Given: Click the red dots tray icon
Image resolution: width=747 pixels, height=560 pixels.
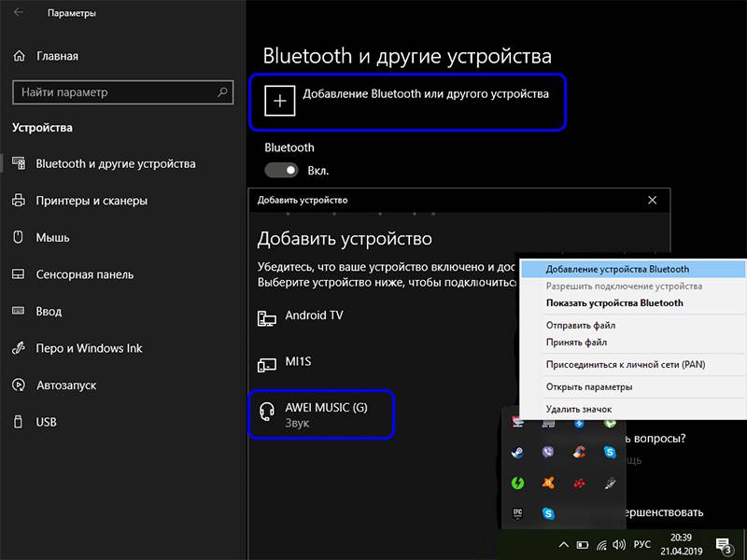Looking at the screenshot, I should (x=579, y=483).
